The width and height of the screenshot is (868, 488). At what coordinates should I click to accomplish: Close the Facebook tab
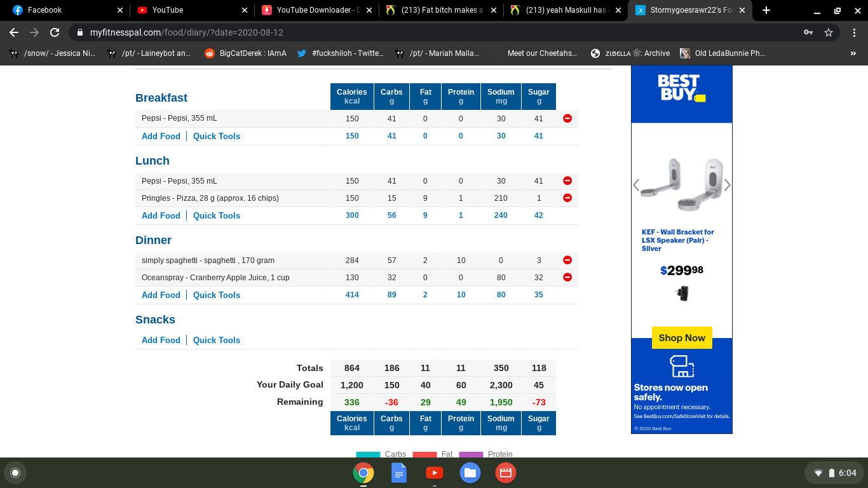(x=121, y=10)
